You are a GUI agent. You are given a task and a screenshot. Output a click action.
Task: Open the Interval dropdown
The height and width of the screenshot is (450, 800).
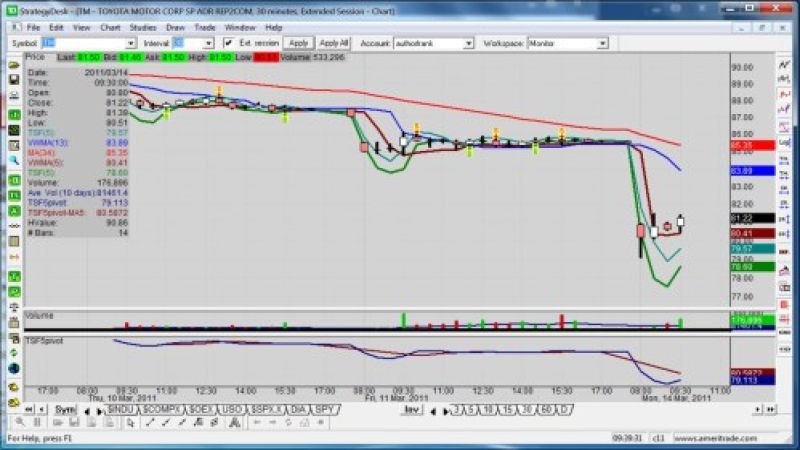207,44
